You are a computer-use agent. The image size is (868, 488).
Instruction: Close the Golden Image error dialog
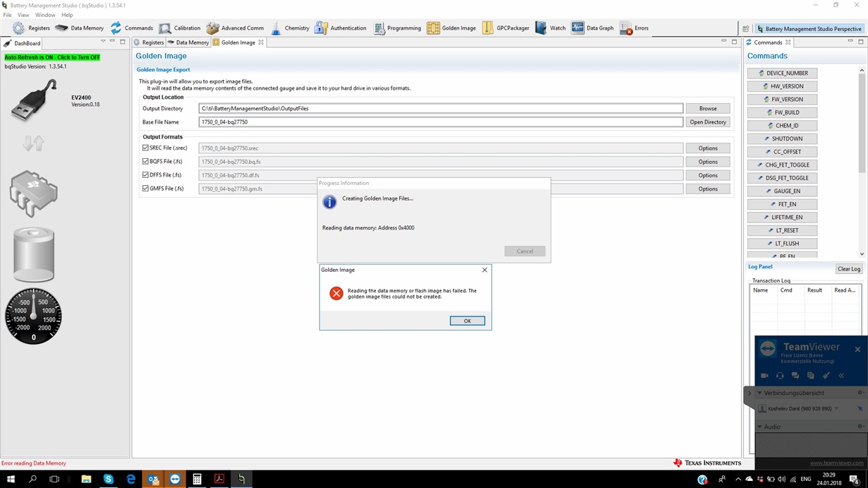point(484,270)
